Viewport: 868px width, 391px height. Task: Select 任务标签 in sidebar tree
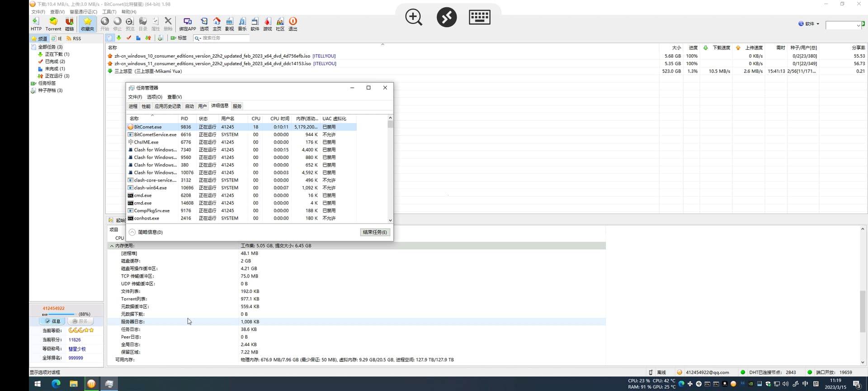click(x=43, y=83)
